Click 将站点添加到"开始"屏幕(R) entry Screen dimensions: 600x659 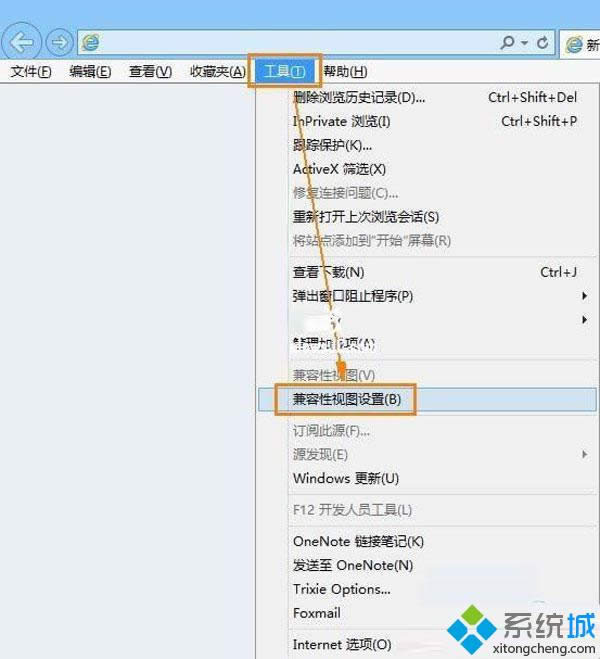[x=427, y=241]
